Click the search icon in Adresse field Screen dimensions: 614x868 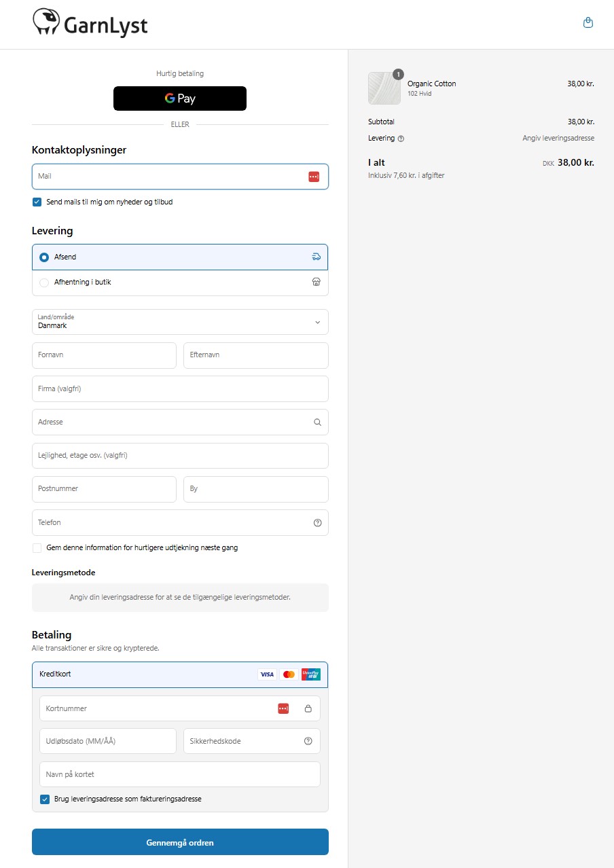click(x=317, y=422)
